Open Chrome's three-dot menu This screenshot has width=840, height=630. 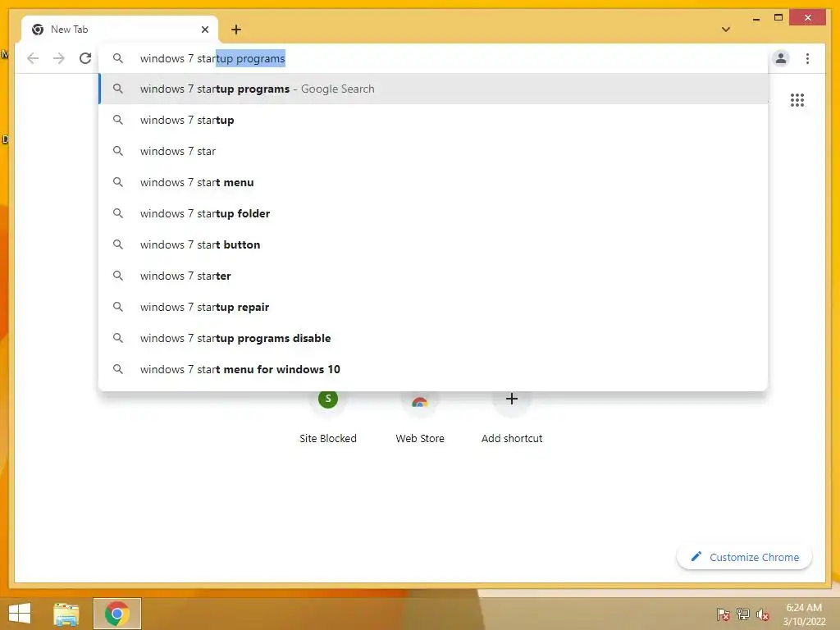coord(807,58)
